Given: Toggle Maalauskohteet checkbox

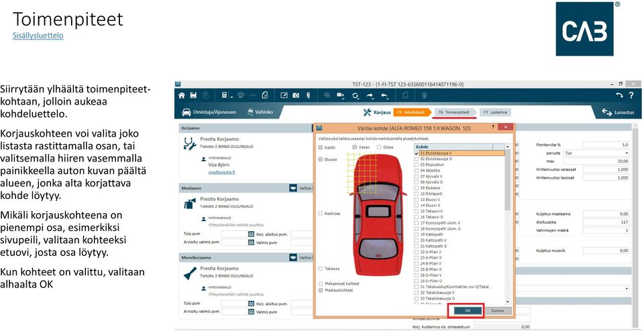Looking at the screenshot, I should tap(321, 290).
